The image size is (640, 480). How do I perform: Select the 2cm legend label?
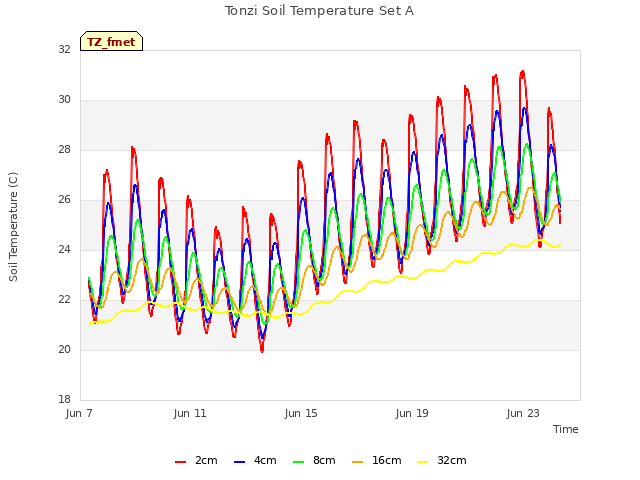(206, 460)
